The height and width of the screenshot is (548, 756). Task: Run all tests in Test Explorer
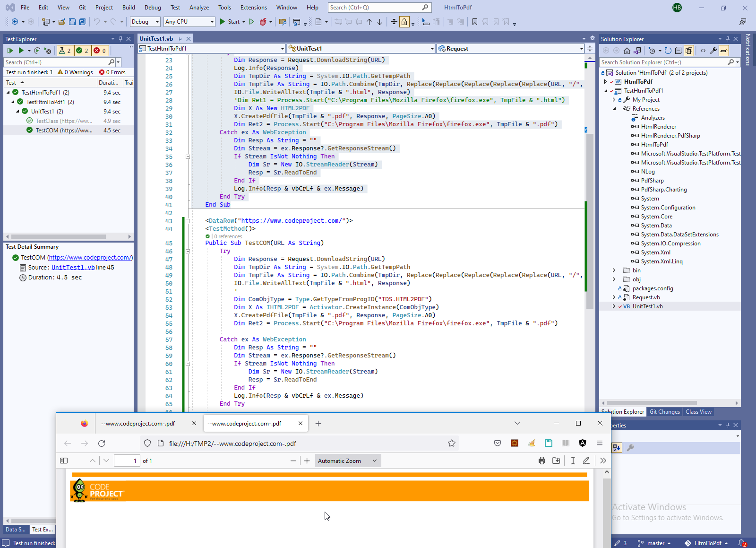tap(10, 51)
